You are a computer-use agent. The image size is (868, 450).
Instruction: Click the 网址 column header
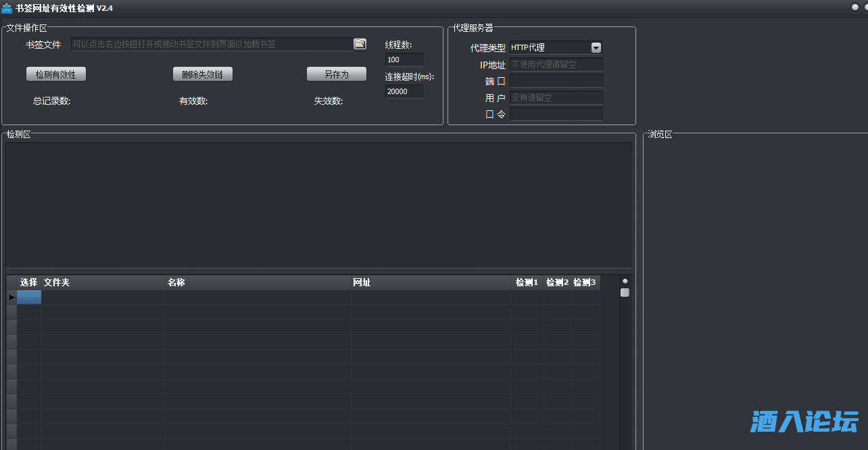coord(361,282)
